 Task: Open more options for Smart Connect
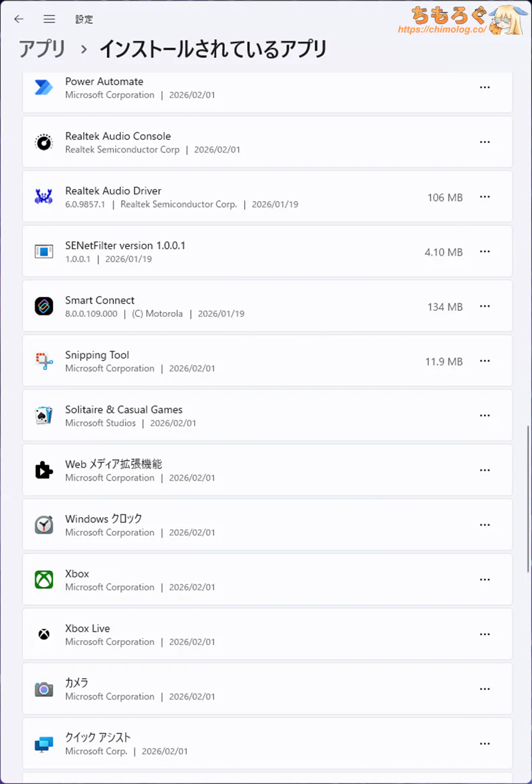pyautogui.click(x=485, y=306)
